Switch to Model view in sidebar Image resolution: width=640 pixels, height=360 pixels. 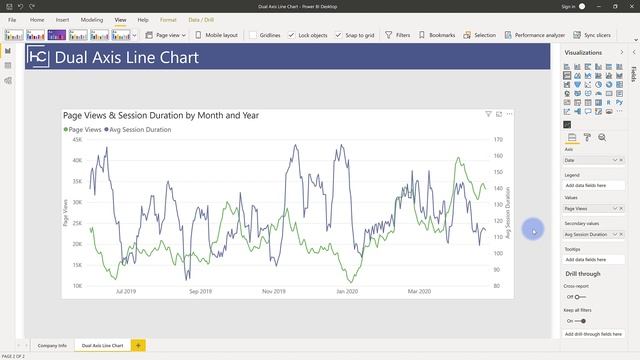(x=8, y=80)
